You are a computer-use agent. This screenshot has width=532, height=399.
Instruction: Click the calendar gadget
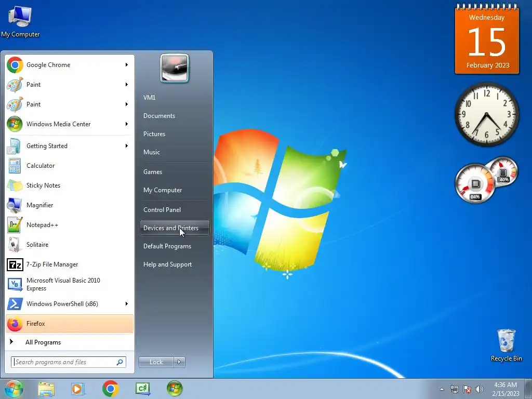[x=487, y=38]
